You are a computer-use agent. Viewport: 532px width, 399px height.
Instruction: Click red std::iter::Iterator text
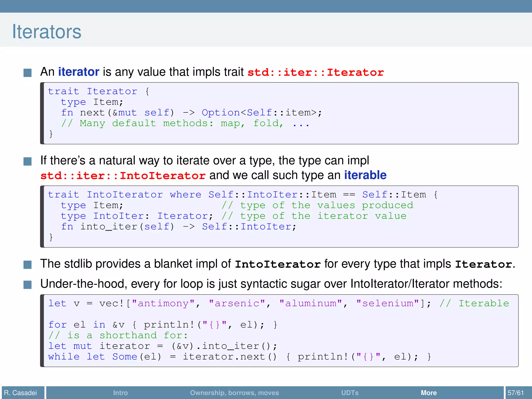coord(315,72)
